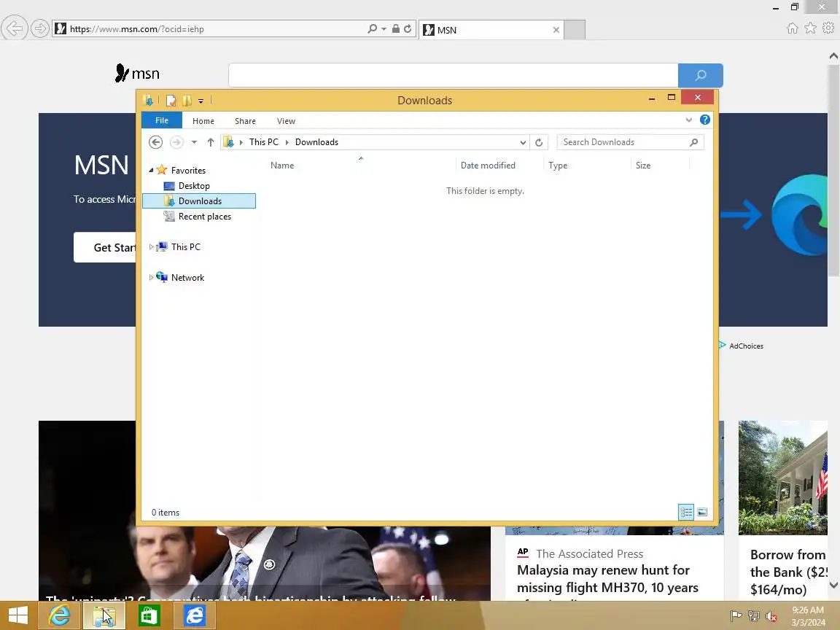The image size is (840, 630).
Task: Click This PC in address breadcrumb
Action: (263, 142)
